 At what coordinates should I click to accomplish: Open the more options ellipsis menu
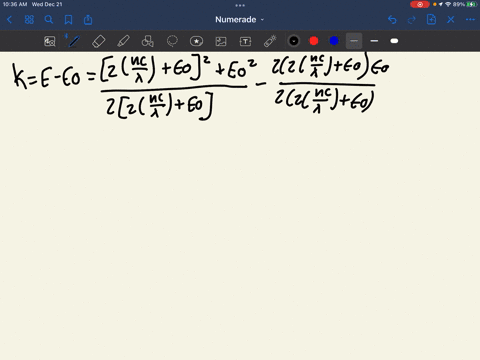click(x=470, y=20)
